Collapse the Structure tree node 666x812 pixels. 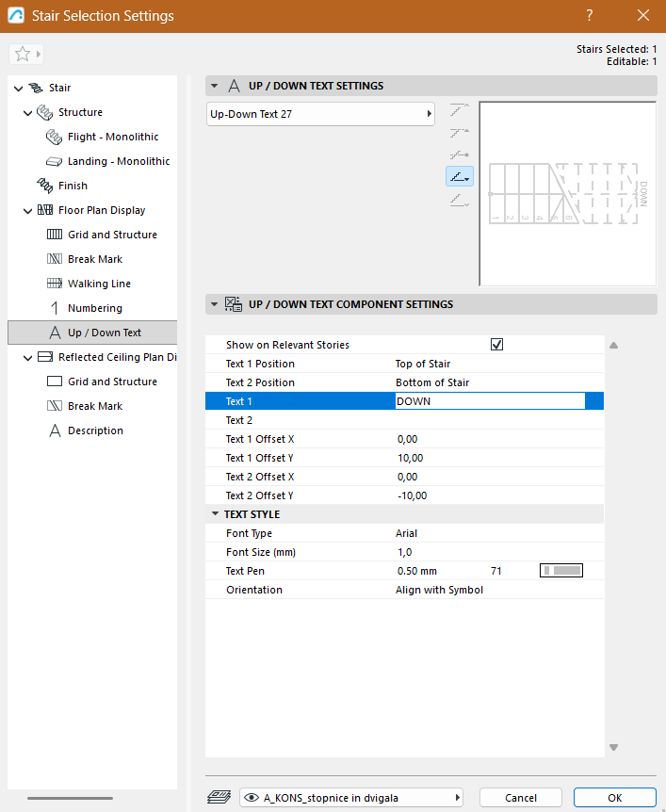pyautogui.click(x=28, y=112)
